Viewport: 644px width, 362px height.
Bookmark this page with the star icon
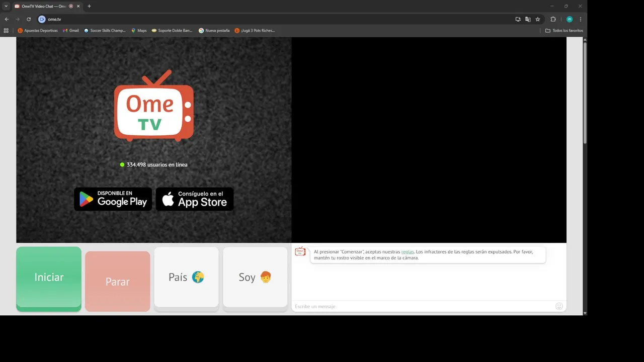click(538, 19)
